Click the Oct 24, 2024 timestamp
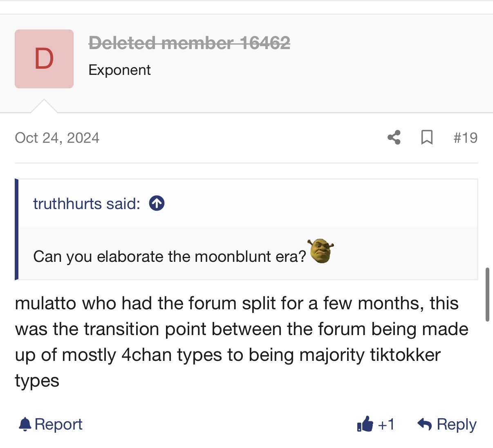493x448 pixels. click(57, 138)
